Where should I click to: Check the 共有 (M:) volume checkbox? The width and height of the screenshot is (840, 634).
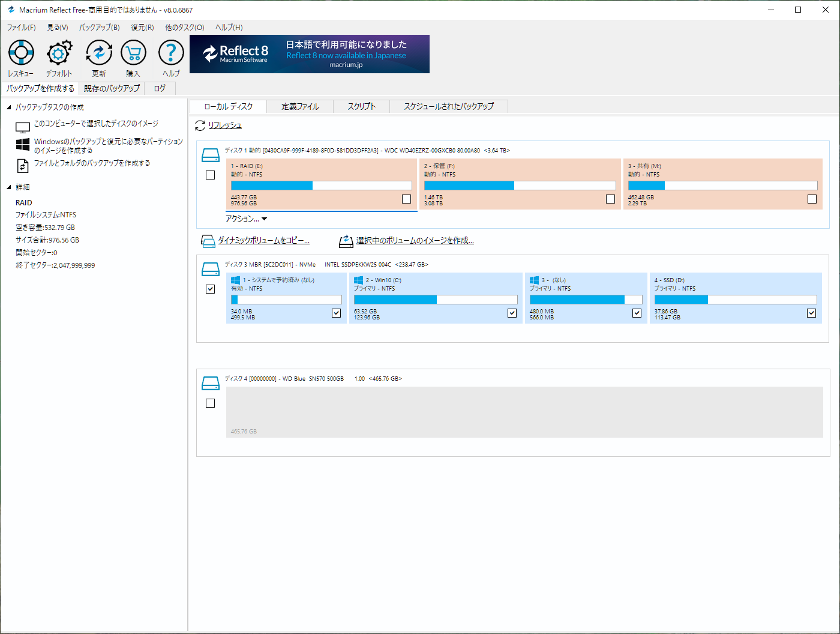point(812,199)
